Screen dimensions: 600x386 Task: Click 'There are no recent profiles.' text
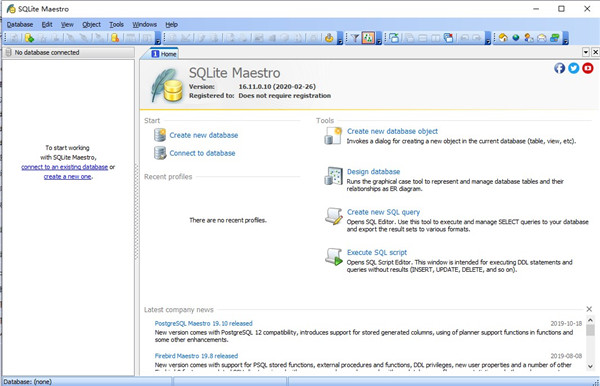click(x=228, y=220)
